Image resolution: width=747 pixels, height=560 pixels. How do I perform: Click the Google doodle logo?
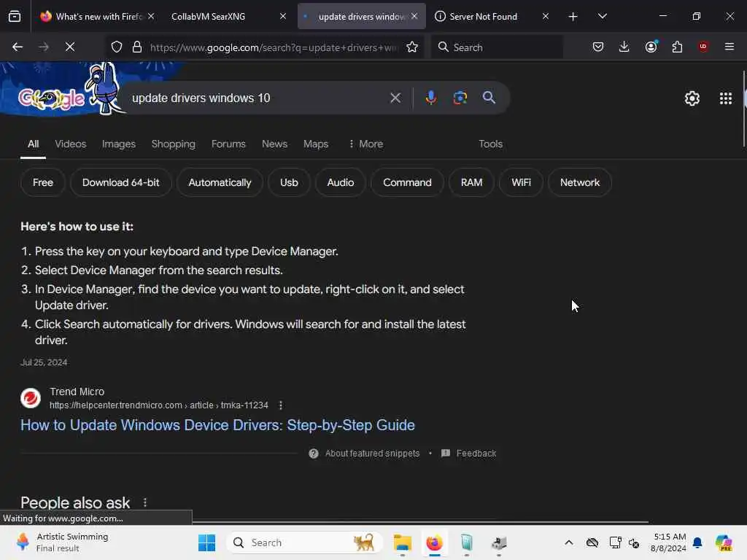click(52, 99)
